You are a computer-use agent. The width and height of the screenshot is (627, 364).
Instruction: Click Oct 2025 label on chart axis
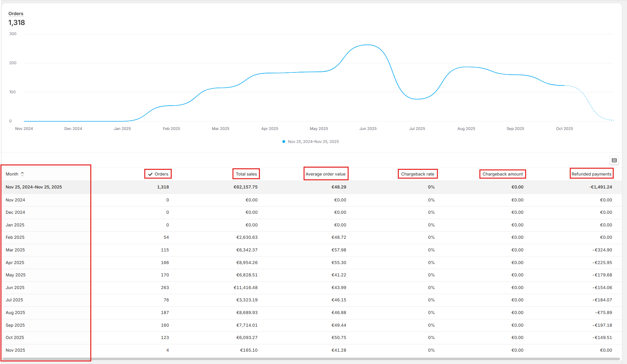pos(564,129)
